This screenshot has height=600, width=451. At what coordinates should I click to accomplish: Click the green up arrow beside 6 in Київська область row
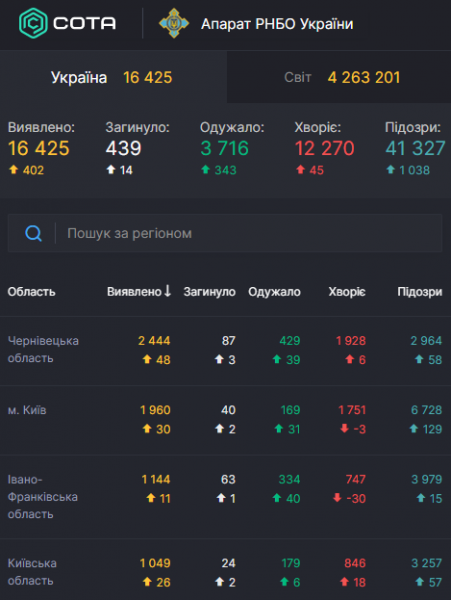click(284, 582)
